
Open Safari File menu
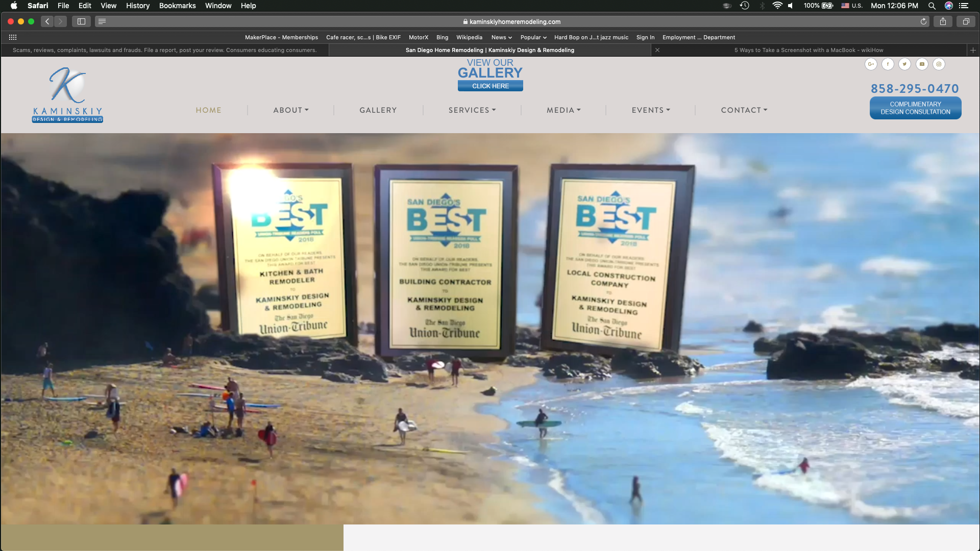click(x=63, y=6)
